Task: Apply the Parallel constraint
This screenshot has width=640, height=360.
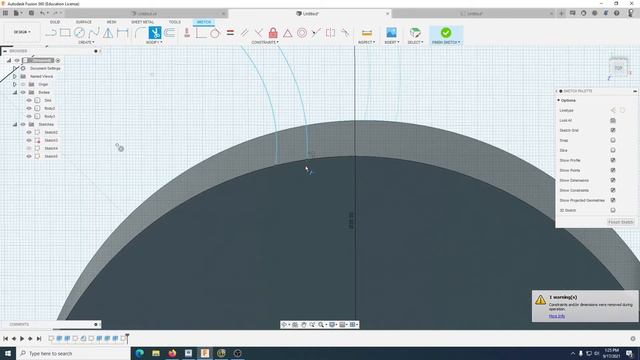Action: 244,33
